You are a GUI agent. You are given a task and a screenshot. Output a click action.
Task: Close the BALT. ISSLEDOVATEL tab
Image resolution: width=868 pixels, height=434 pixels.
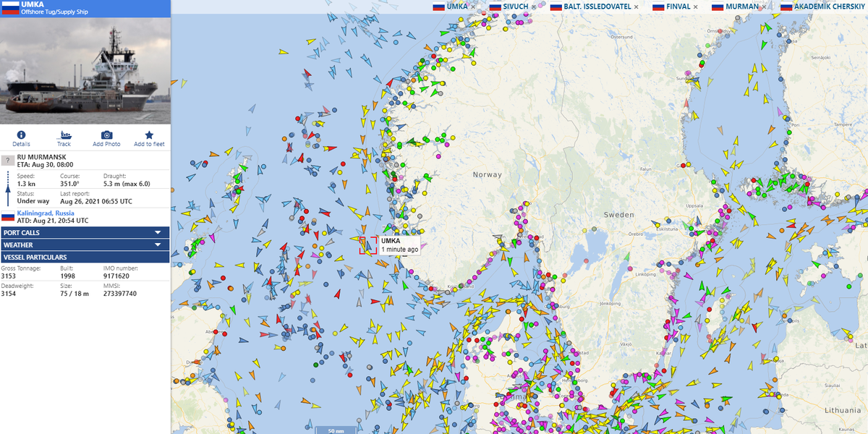point(636,7)
